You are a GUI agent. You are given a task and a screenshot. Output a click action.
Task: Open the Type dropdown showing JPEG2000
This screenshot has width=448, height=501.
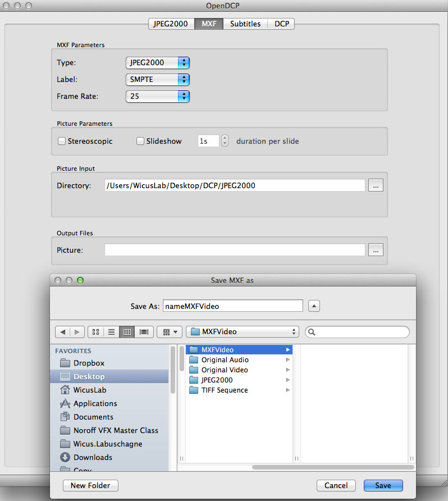click(158, 63)
